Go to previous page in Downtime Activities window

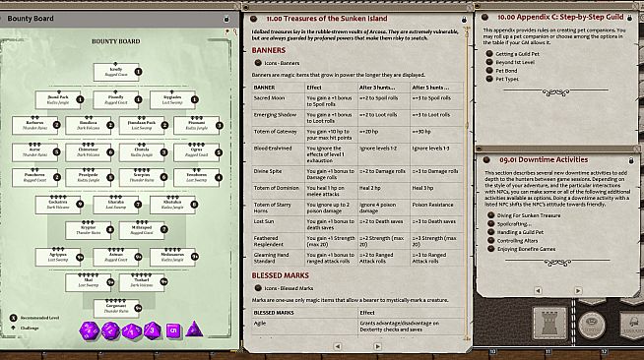click(538, 290)
